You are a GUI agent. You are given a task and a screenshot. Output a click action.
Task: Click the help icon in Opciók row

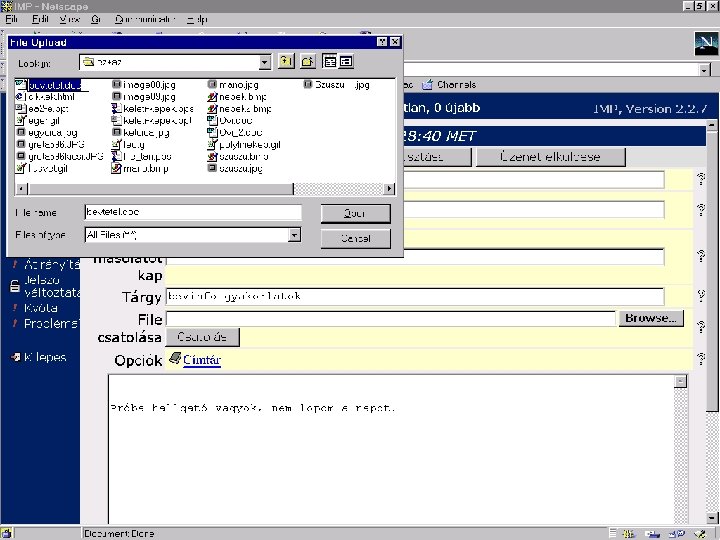[701, 359]
